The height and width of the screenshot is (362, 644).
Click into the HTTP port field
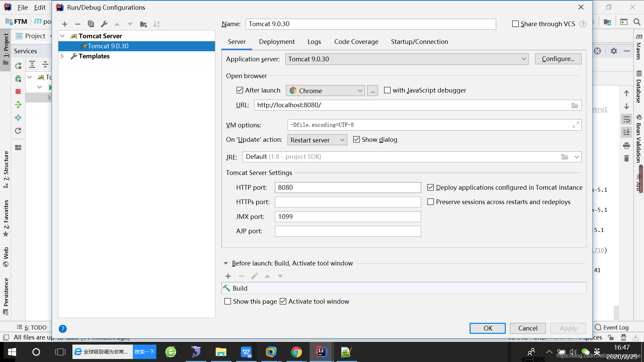347,187
